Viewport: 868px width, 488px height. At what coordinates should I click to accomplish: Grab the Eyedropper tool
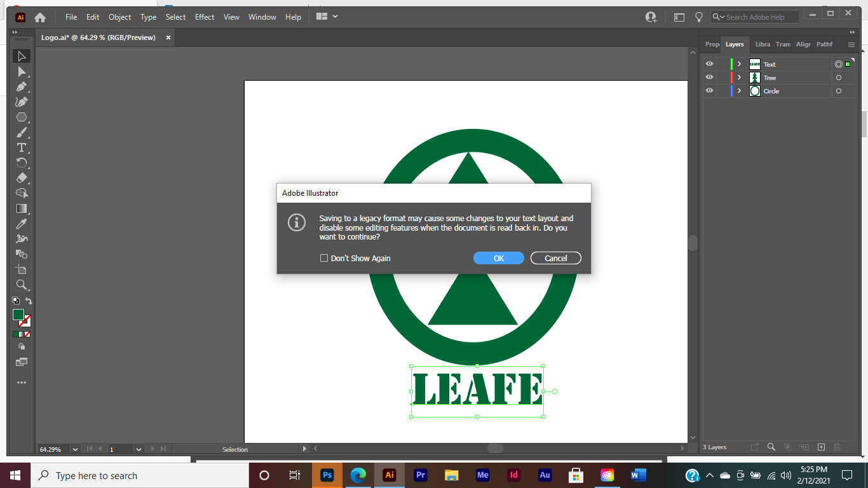[x=22, y=224]
